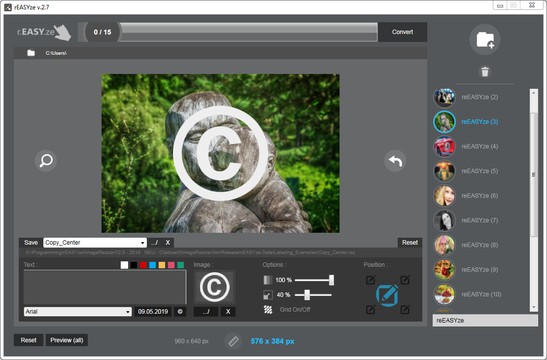Select reEASYze (6) in image list
This screenshot has height=360, width=547.
pyautogui.click(x=466, y=196)
